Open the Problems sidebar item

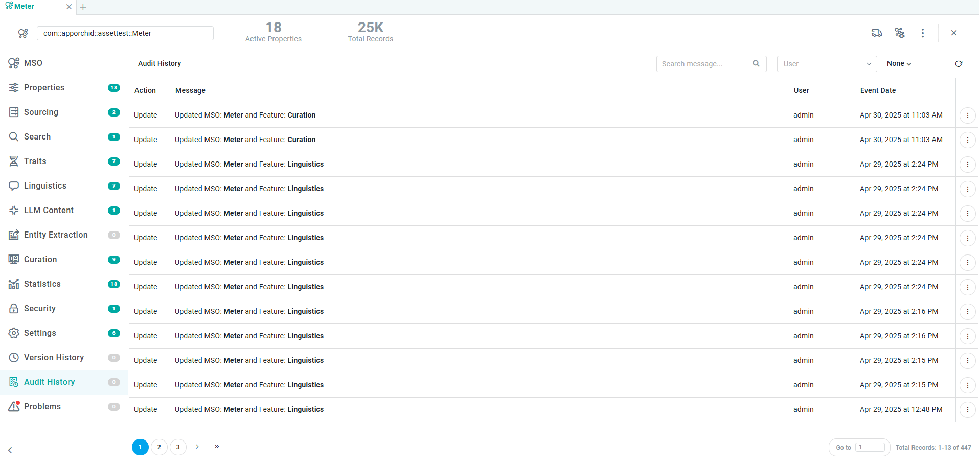click(x=42, y=407)
